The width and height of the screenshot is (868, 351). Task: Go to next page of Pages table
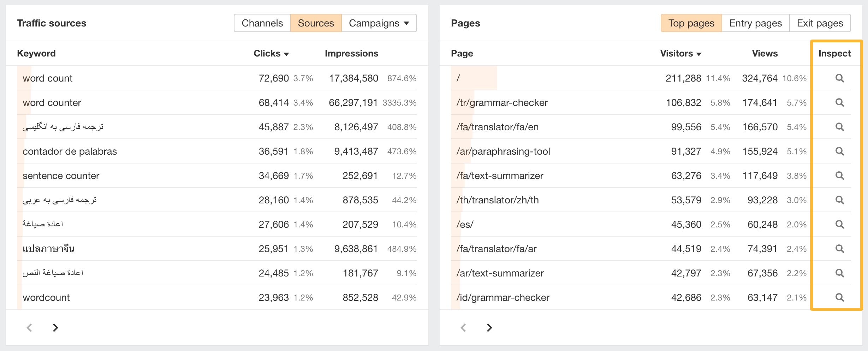489,328
